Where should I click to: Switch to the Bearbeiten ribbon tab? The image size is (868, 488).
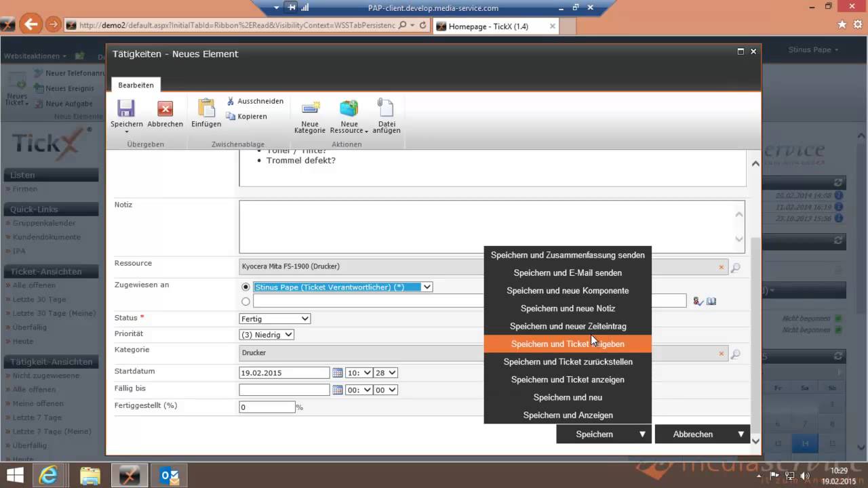[136, 85]
